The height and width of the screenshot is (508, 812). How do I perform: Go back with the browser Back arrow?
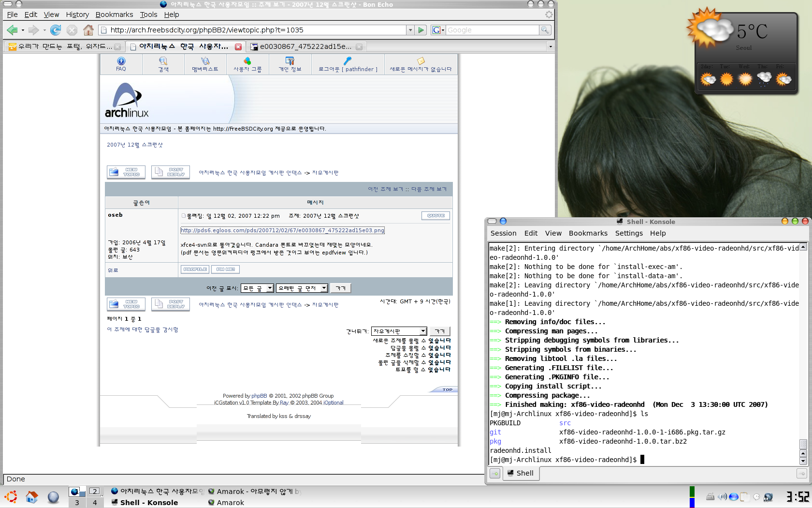12,30
